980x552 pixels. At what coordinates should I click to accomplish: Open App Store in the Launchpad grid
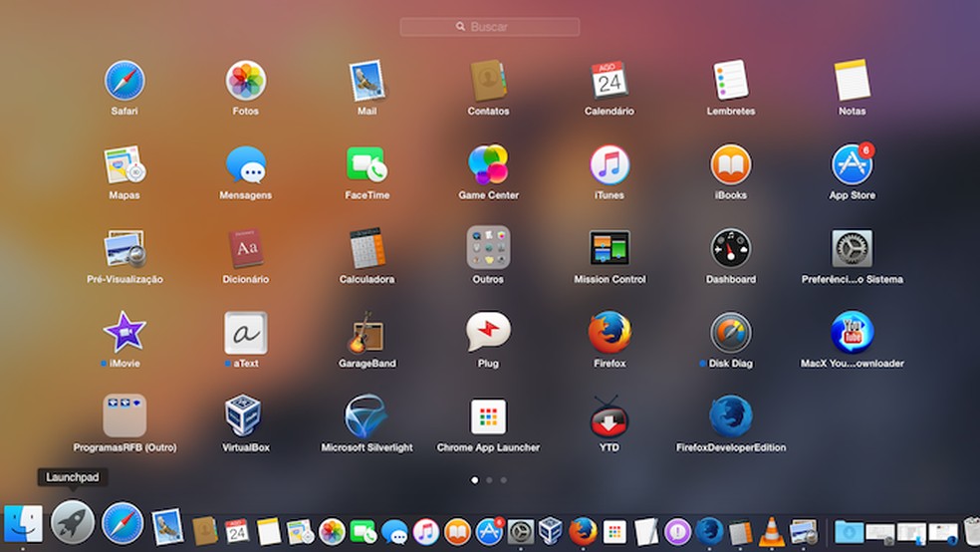pyautogui.click(x=852, y=165)
